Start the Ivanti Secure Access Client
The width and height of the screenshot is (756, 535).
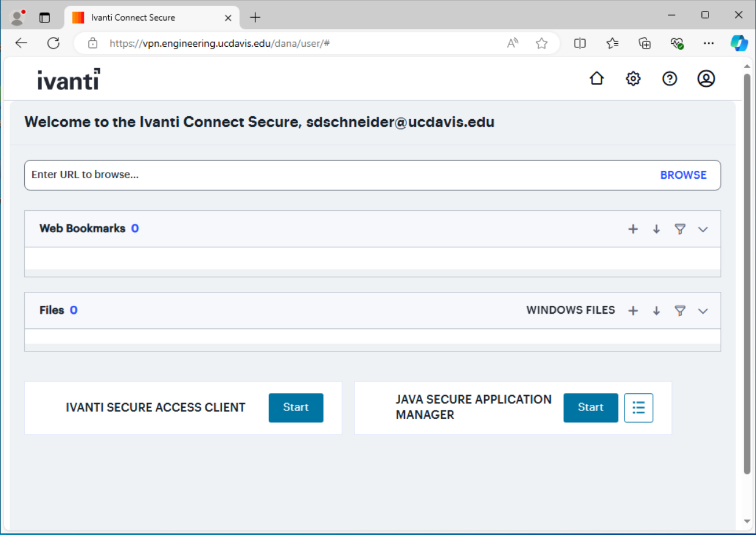pos(296,407)
